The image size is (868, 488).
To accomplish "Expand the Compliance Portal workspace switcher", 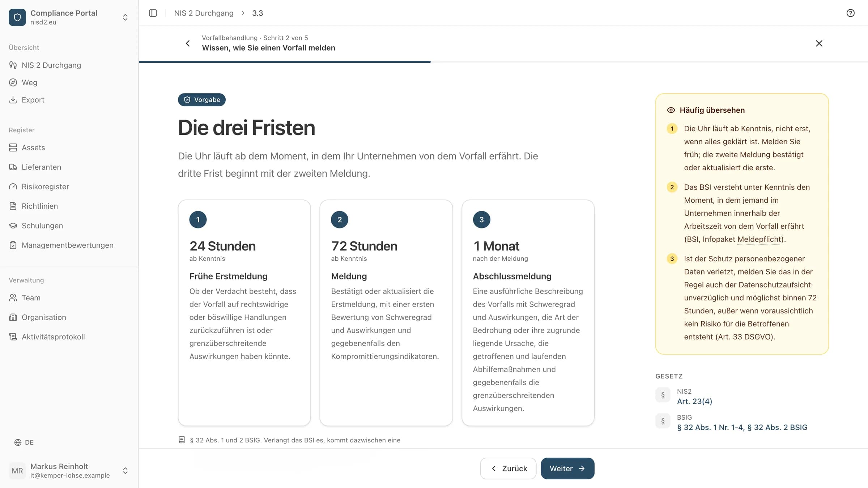I will click(125, 17).
